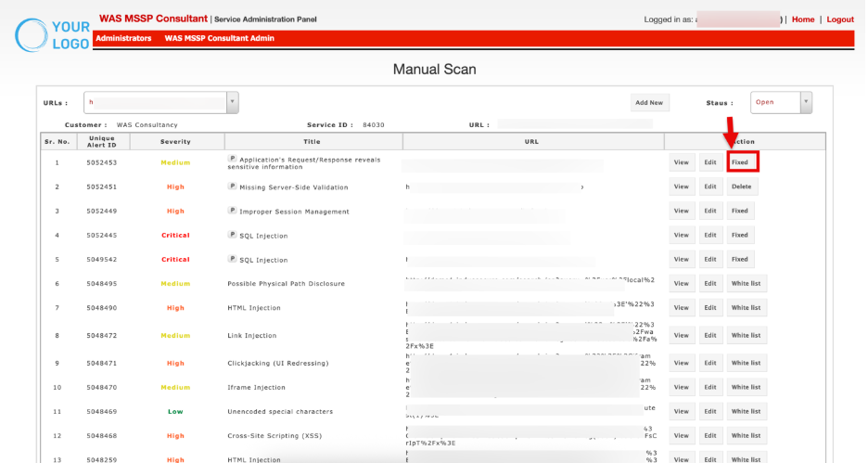Edit Improper Session Management alert
868x463 pixels.
pos(710,211)
